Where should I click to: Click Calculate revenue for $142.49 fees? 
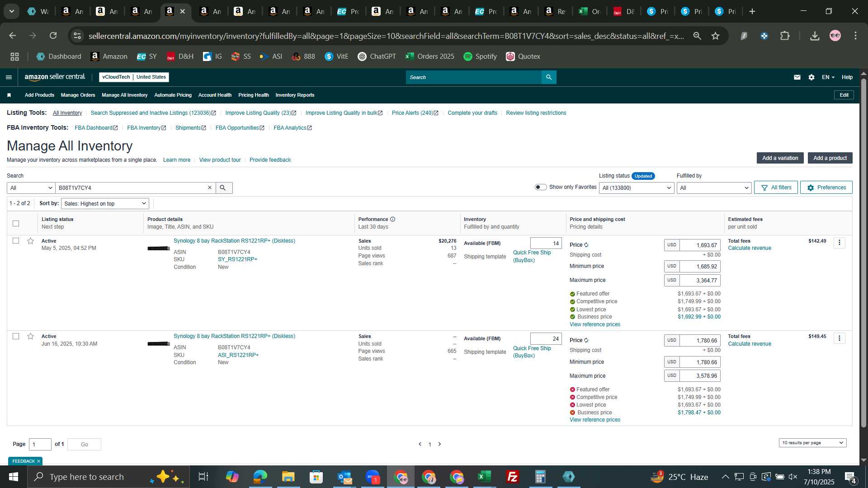click(x=749, y=248)
